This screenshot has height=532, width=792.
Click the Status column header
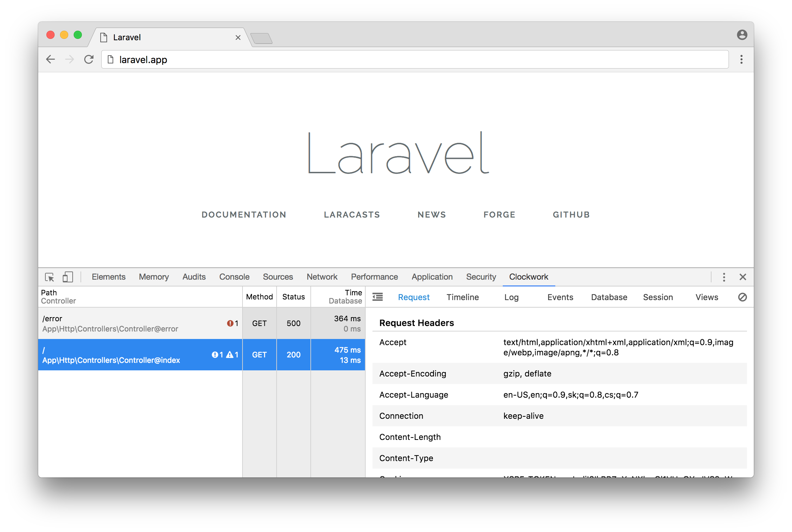pyautogui.click(x=293, y=297)
